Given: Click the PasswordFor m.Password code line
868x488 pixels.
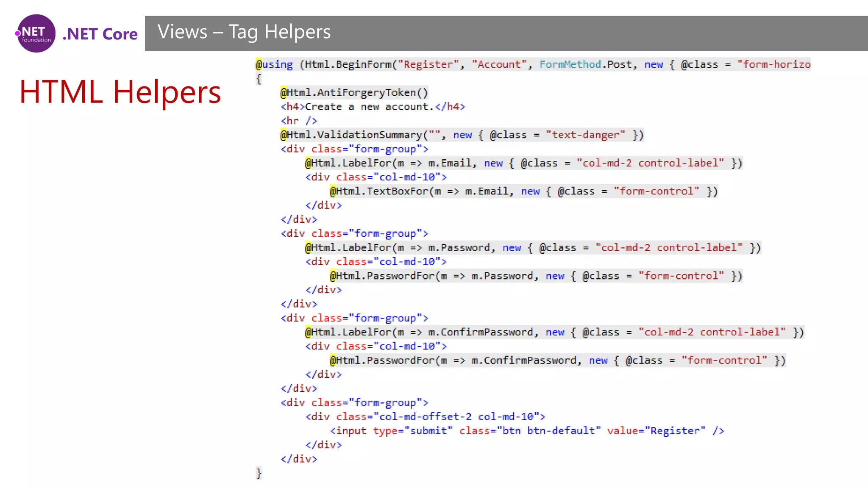Looking at the screenshot, I should (536, 276).
